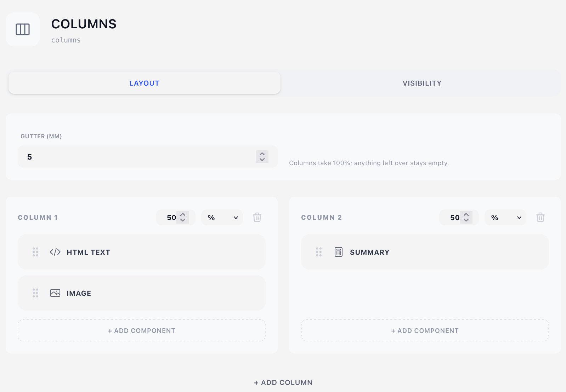Viewport: 566px width, 392px height.
Task: Increase the gutter value with up arrow
Action: (x=262, y=154)
